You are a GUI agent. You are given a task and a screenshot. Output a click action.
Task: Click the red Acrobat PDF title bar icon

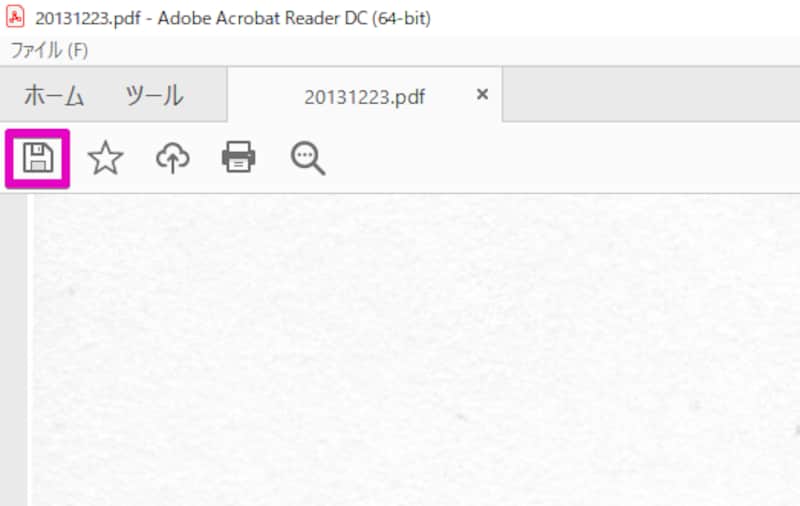pos(15,17)
